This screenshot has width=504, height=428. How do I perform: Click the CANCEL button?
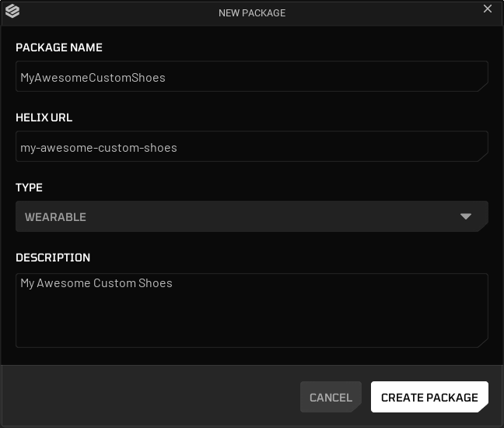[331, 397]
